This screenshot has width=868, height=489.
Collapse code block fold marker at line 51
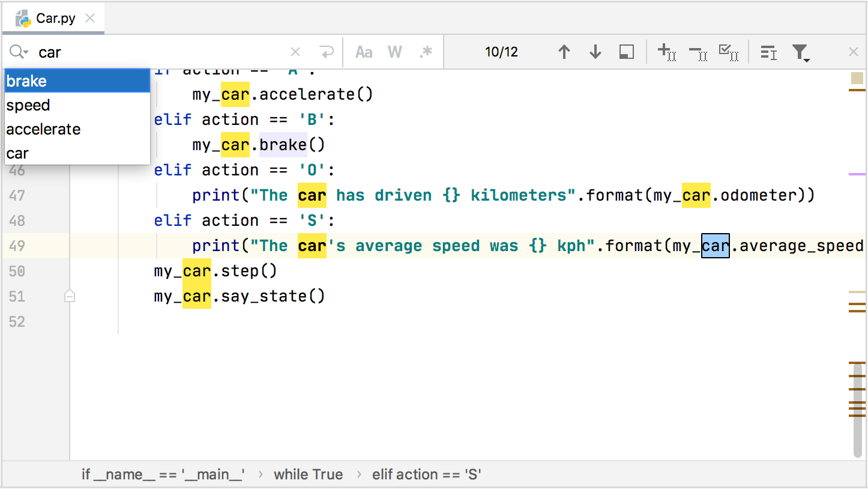(x=70, y=296)
